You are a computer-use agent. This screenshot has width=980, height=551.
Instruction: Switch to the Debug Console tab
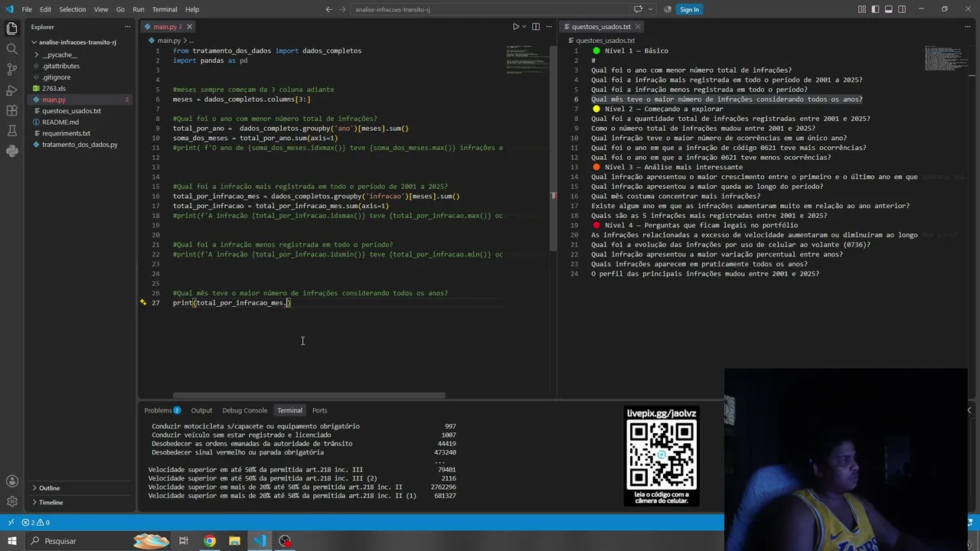coord(245,410)
